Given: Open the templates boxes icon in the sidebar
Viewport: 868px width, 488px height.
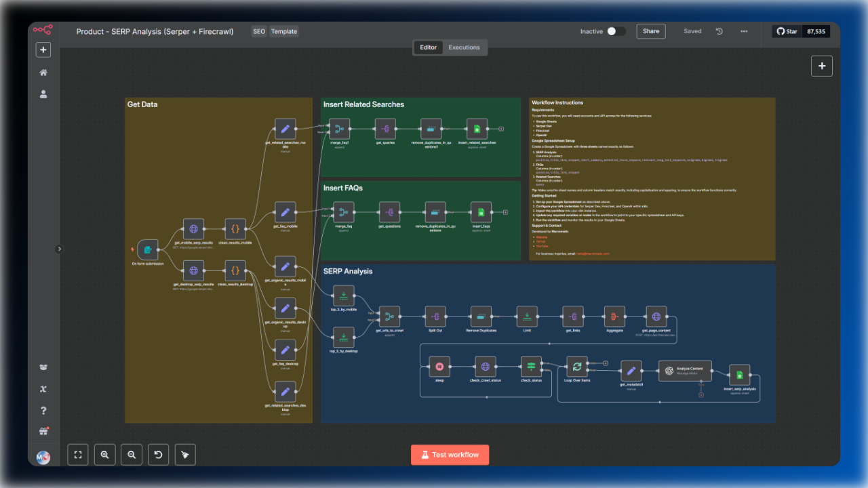Looking at the screenshot, I should tap(43, 367).
